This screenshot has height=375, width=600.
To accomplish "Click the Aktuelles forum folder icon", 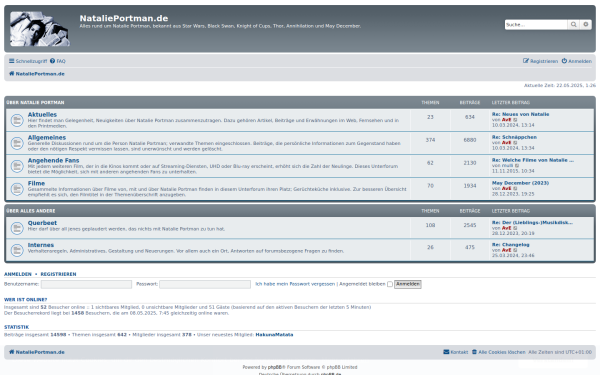I will (x=17, y=121).
